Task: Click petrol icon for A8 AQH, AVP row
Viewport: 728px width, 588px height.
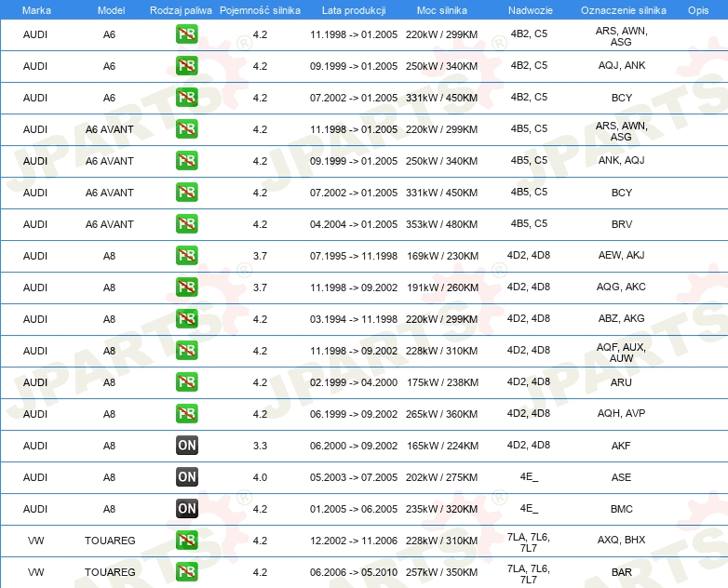Action: tap(186, 413)
